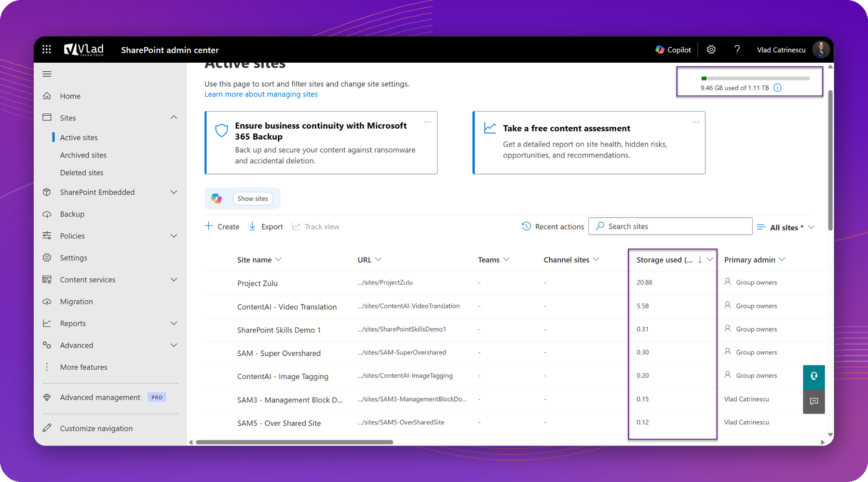The width and height of the screenshot is (868, 482).
Task: Click the storage info icon
Action: pyautogui.click(x=777, y=88)
